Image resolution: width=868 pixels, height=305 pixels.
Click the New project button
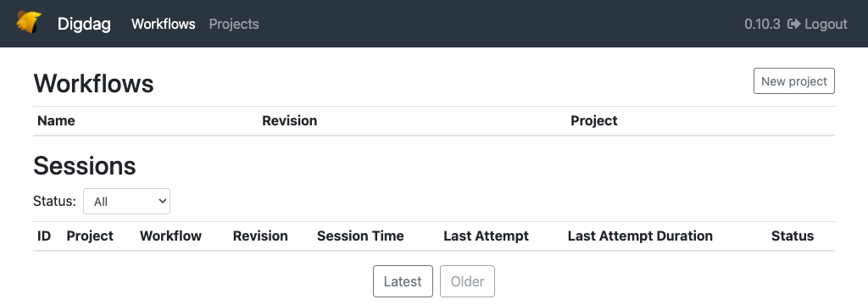click(793, 80)
